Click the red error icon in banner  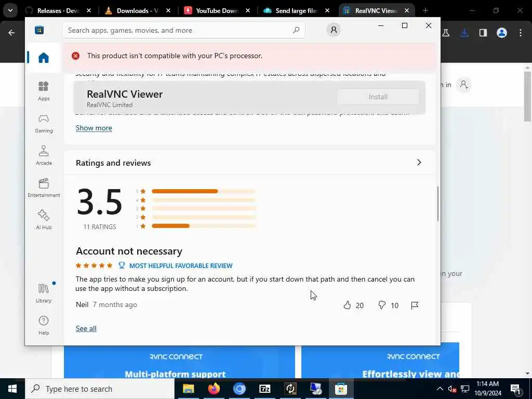click(76, 56)
